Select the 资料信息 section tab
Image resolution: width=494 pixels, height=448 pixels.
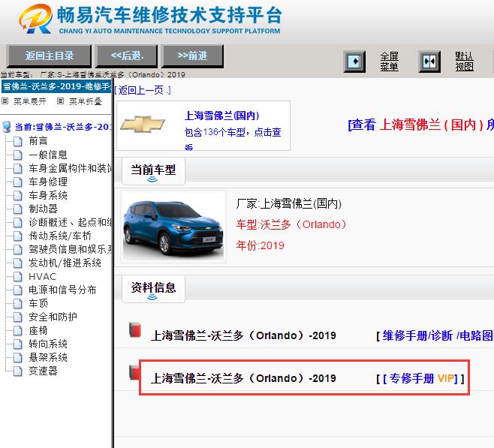153,290
